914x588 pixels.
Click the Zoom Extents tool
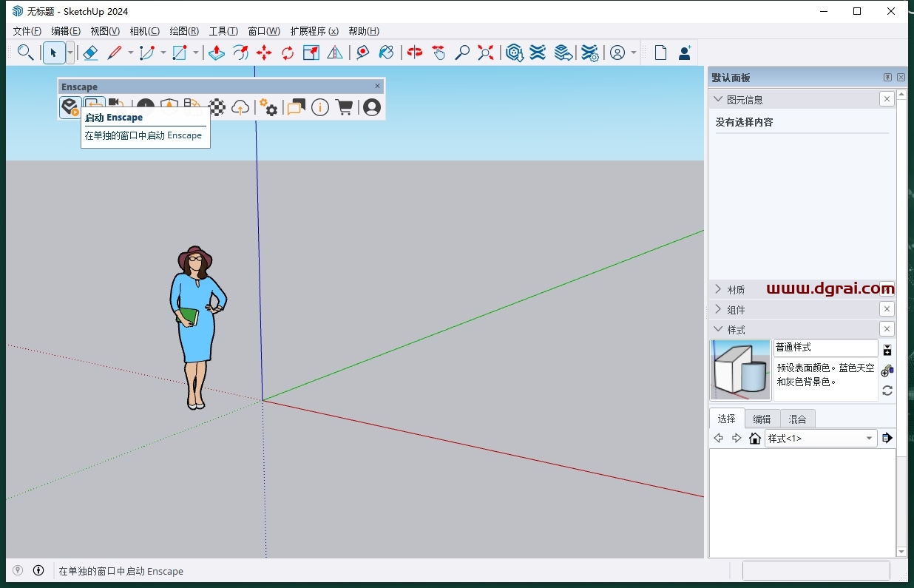pos(486,53)
